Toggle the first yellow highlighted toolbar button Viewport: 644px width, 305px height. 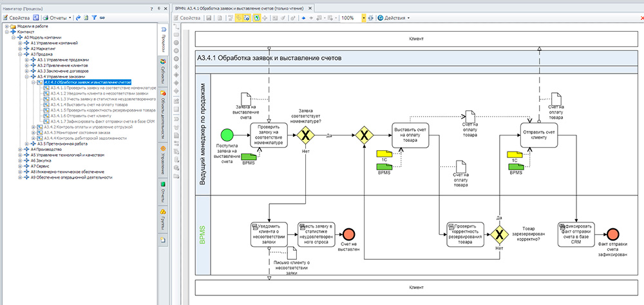click(x=239, y=18)
